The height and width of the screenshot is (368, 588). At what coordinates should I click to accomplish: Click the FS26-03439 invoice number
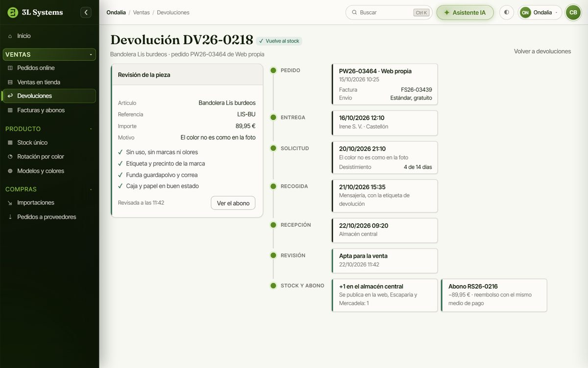coord(416,90)
